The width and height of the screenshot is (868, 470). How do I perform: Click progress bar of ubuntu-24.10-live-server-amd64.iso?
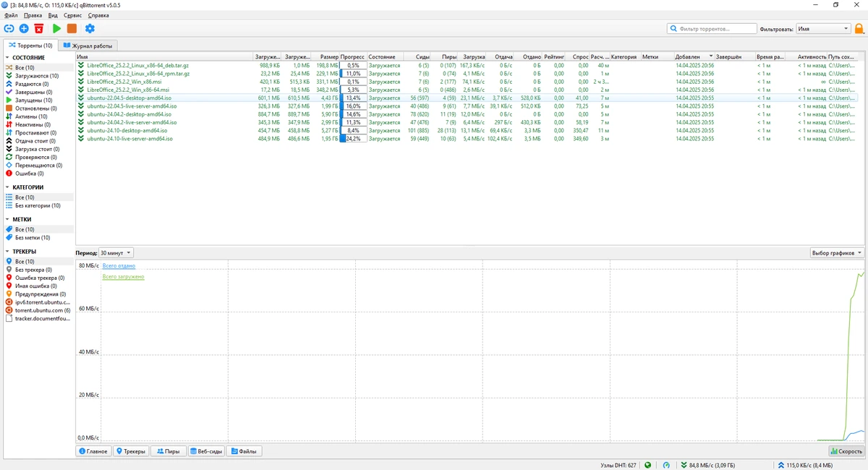(353, 139)
